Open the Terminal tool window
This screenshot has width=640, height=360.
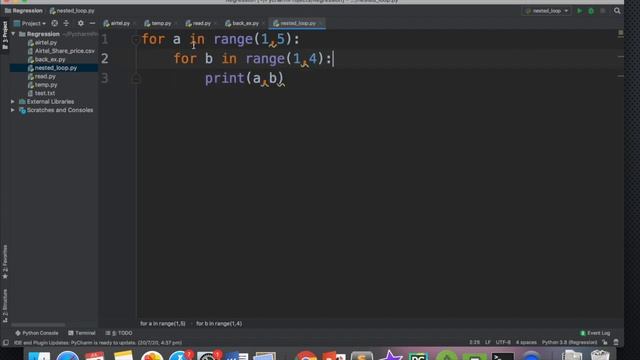click(82, 333)
